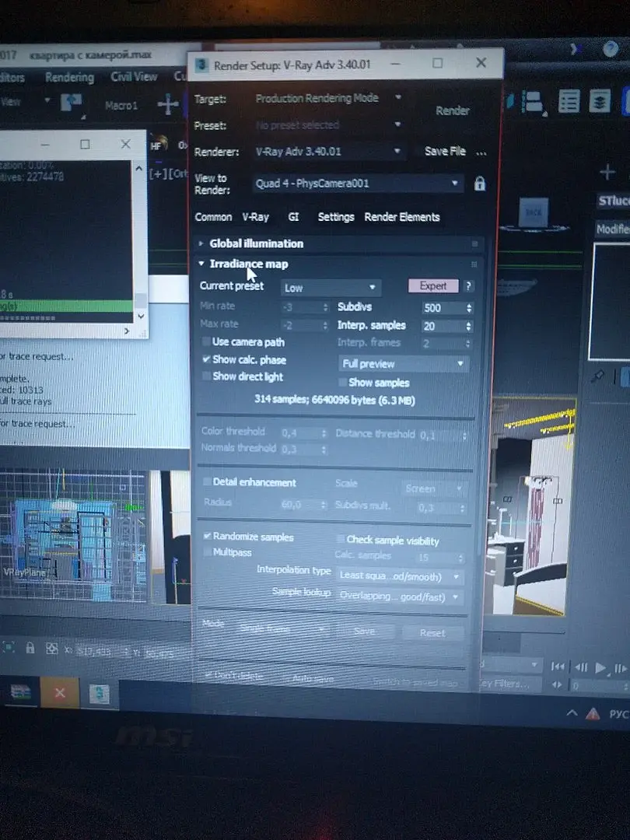The image size is (630, 840).
Task: Click the Subdivs value field
Action: [x=443, y=308]
